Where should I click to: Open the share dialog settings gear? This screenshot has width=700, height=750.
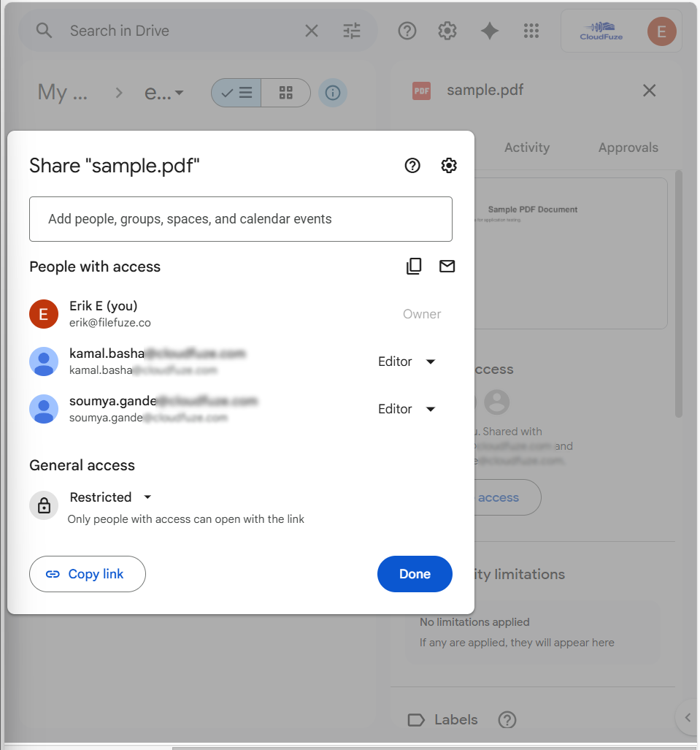pos(448,166)
